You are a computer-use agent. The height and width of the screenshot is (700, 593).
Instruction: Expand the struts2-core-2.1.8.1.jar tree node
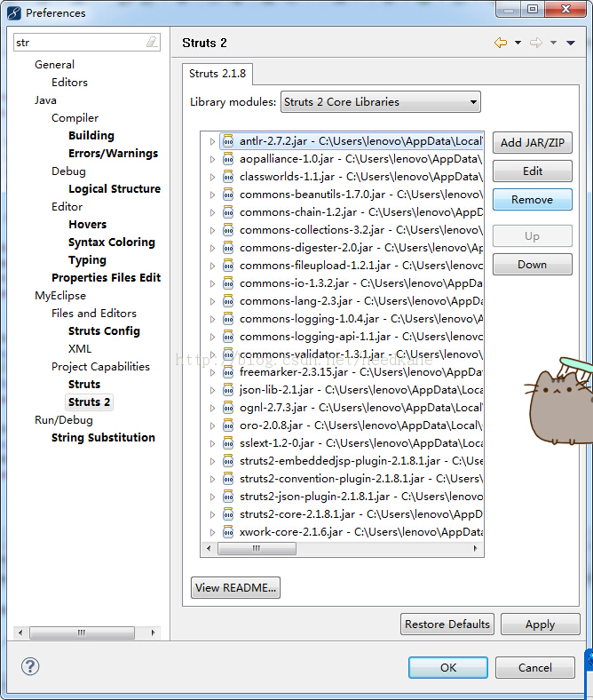tap(212, 514)
